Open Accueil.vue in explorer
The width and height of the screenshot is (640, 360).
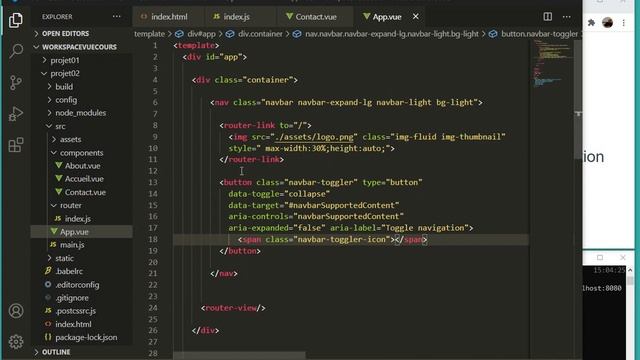click(84, 179)
